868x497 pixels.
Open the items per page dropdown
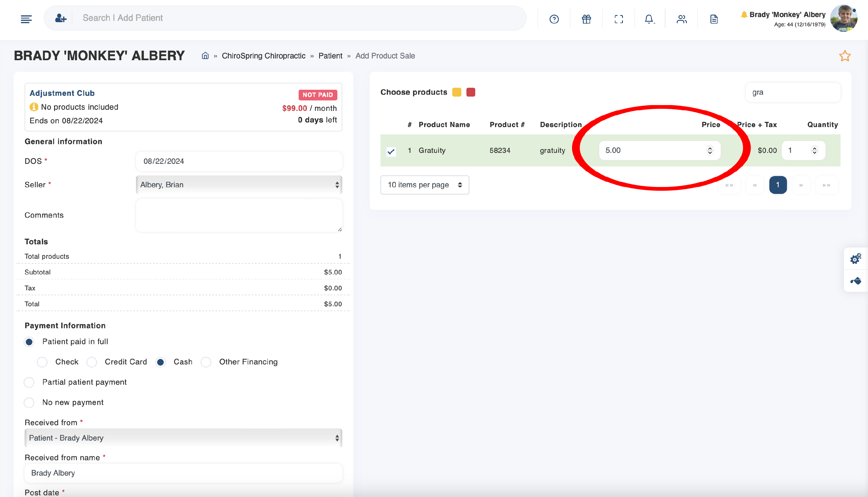(x=424, y=185)
